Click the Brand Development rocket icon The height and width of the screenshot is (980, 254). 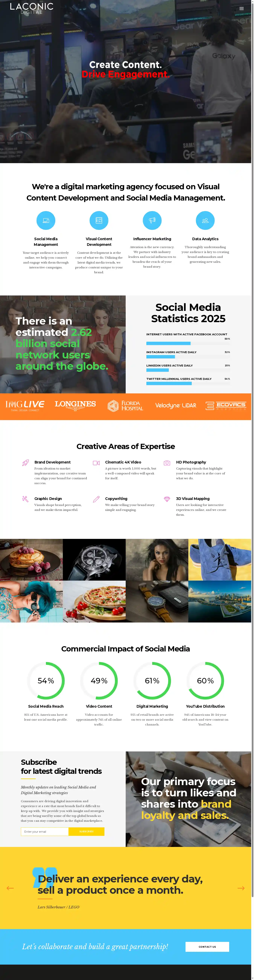click(26, 463)
